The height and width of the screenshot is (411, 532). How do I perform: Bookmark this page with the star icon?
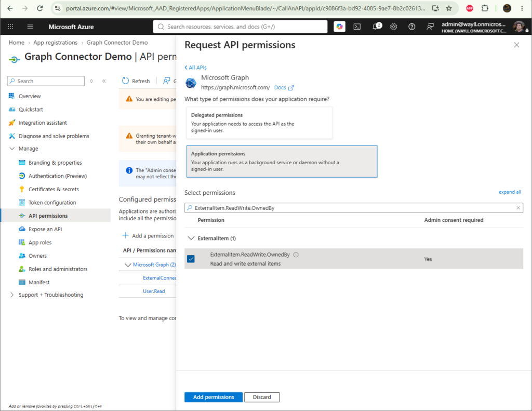click(x=449, y=8)
